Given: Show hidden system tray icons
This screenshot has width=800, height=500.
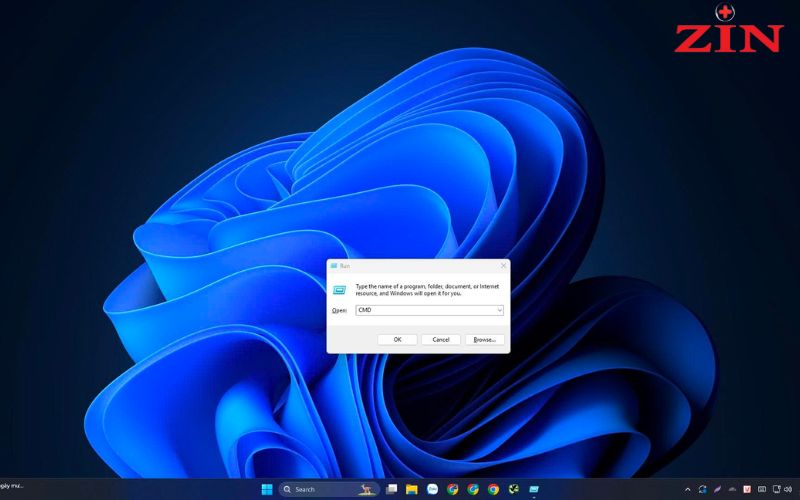Looking at the screenshot, I should [x=687, y=490].
